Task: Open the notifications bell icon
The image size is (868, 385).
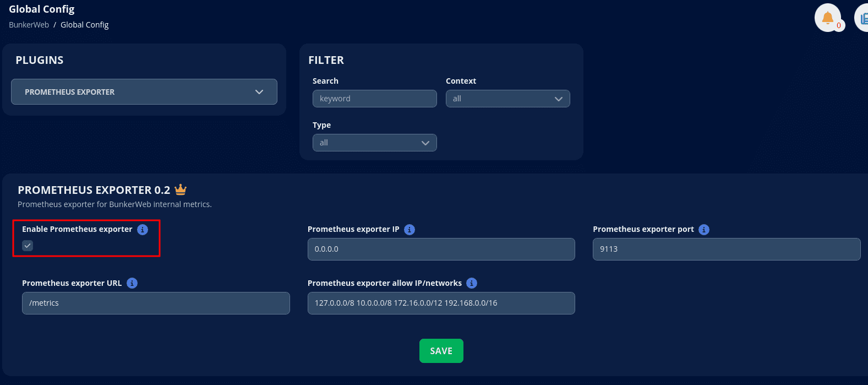Action: click(828, 17)
